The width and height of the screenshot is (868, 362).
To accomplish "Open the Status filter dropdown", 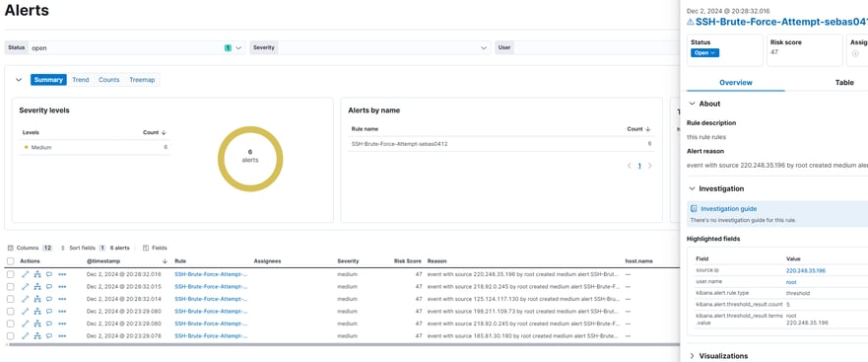I will point(125,47).
